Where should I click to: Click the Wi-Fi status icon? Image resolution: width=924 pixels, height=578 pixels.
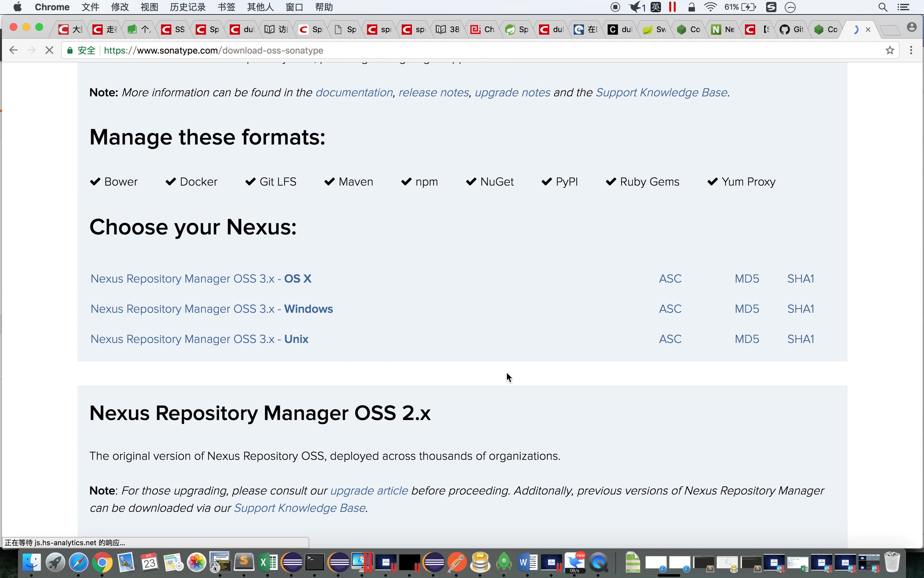pos(710,7)
